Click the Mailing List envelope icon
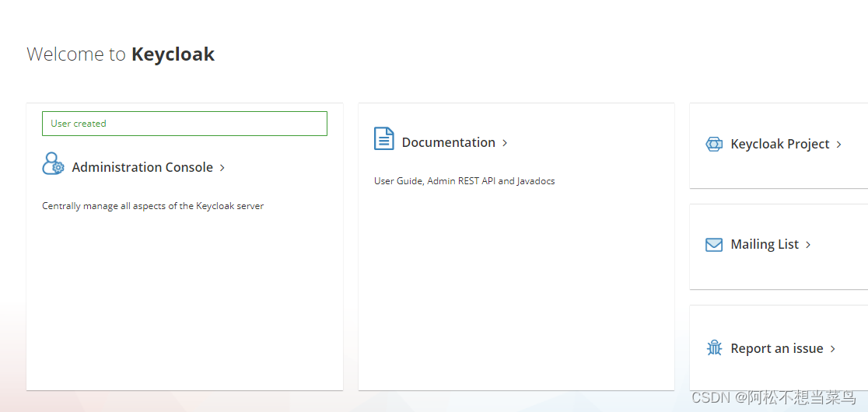Viewport: 868px width, 412px height. click(714, 245)
